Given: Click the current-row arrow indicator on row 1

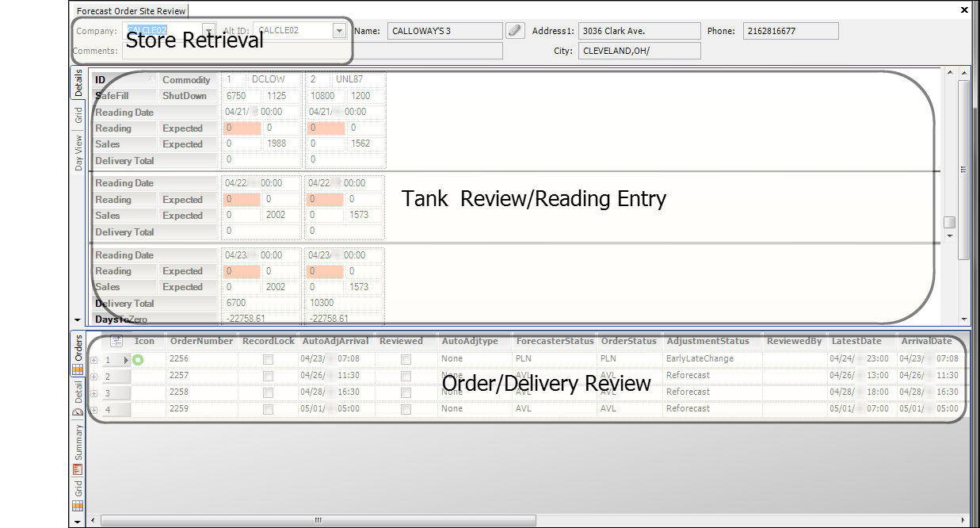Looking at the screenshot, I should tap(126, 360).
